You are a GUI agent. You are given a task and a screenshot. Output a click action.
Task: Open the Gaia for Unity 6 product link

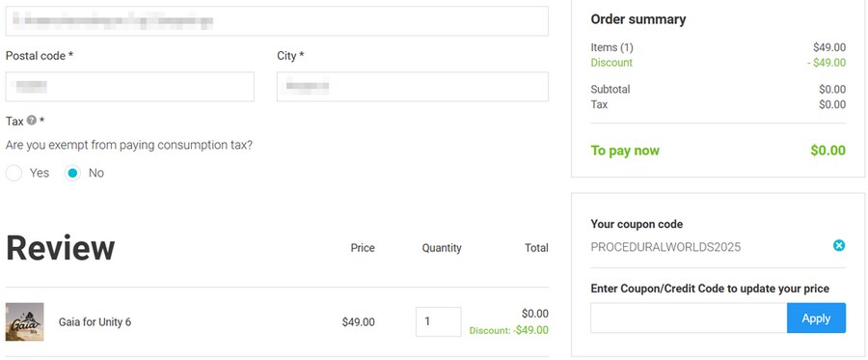95,321
